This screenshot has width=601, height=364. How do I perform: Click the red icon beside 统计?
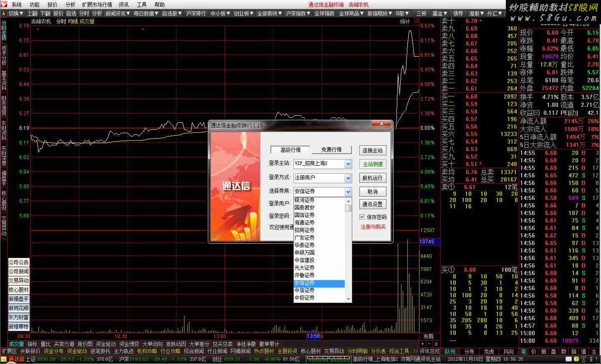click(416, 21)
